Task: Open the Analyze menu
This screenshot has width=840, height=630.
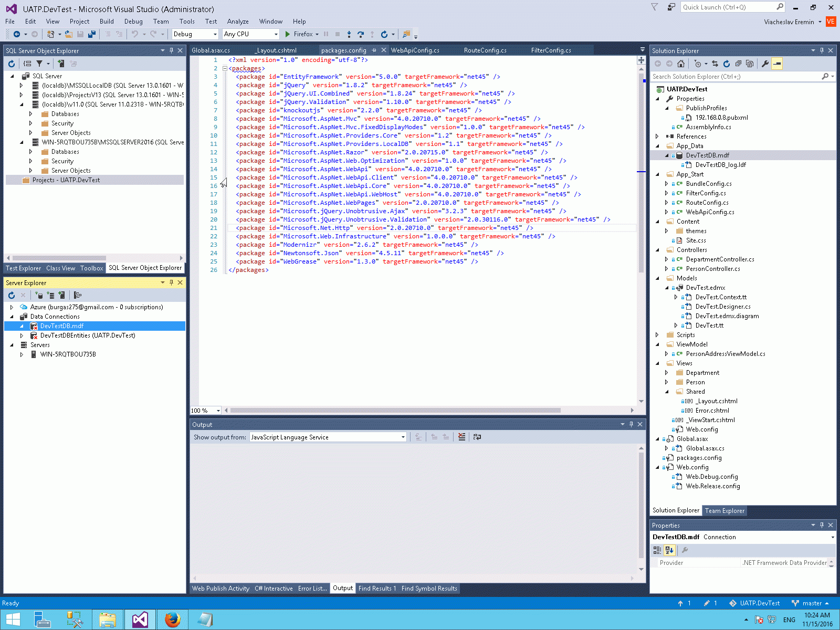Action: point(238,22)
